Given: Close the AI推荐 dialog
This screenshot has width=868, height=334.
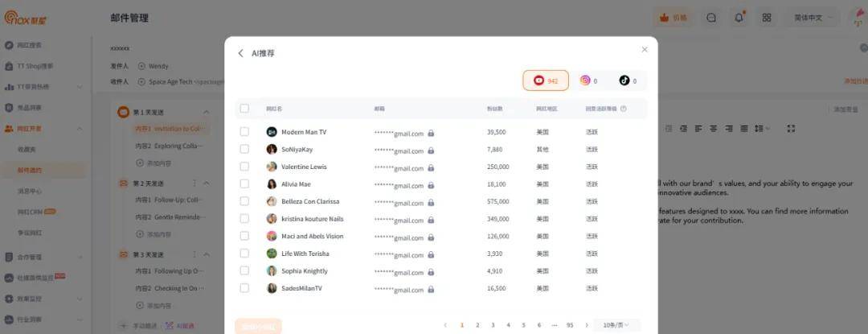Looking at the screenshot, I should pyautogui.click(x=645, y=49).
